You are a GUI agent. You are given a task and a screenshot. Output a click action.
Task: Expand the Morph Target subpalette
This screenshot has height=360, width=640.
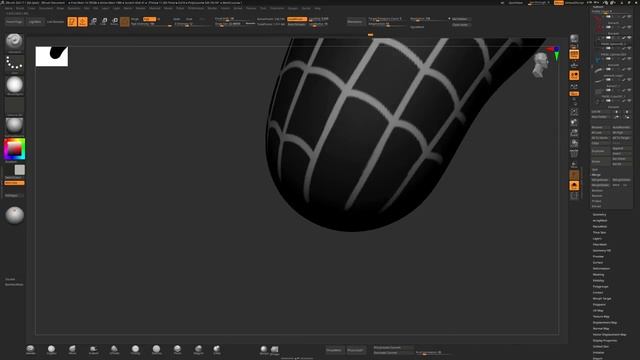point(602,298)
